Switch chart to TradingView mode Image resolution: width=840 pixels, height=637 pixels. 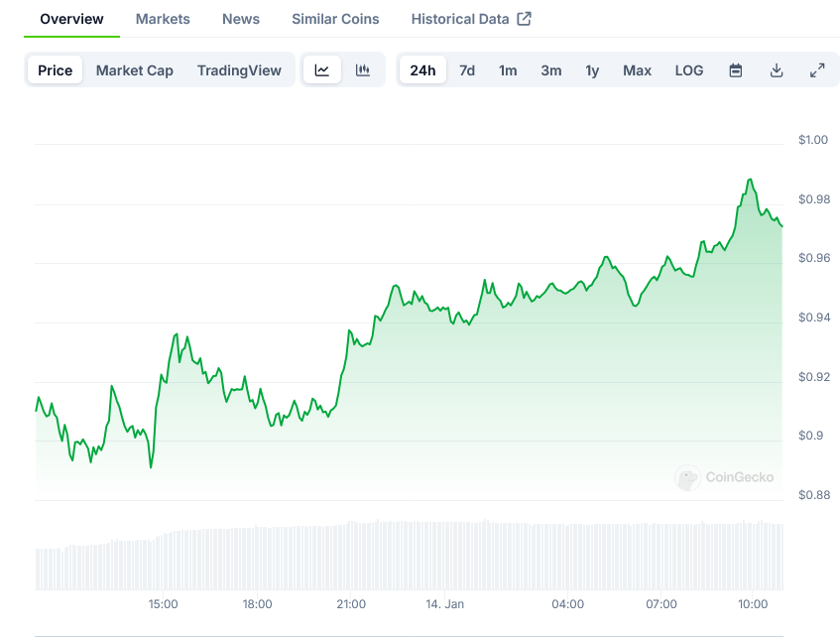(x=239, y=70)
